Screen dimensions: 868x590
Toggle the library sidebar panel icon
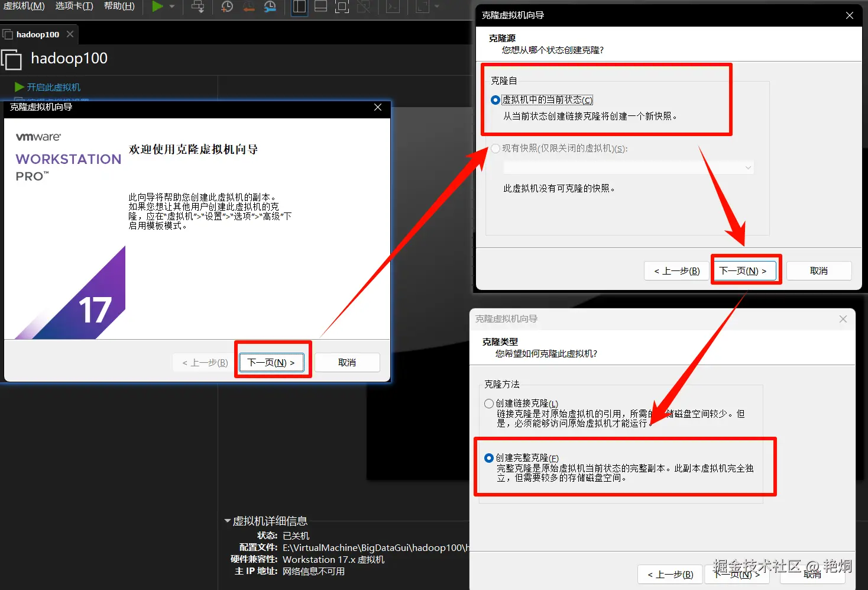[299, 8]
